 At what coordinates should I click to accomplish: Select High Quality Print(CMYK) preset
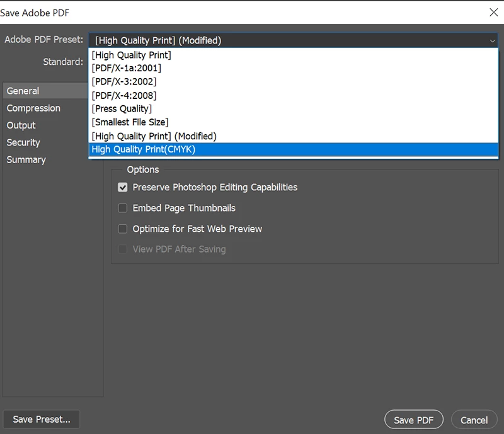(293, 149)
